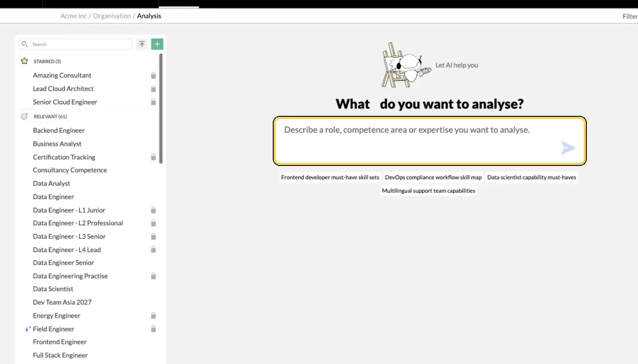The width and height of the screenshot is (638, 364).
Task: Click the lock icon on Data Engineer L2 Professional
Action: click(x=153, y=223)
